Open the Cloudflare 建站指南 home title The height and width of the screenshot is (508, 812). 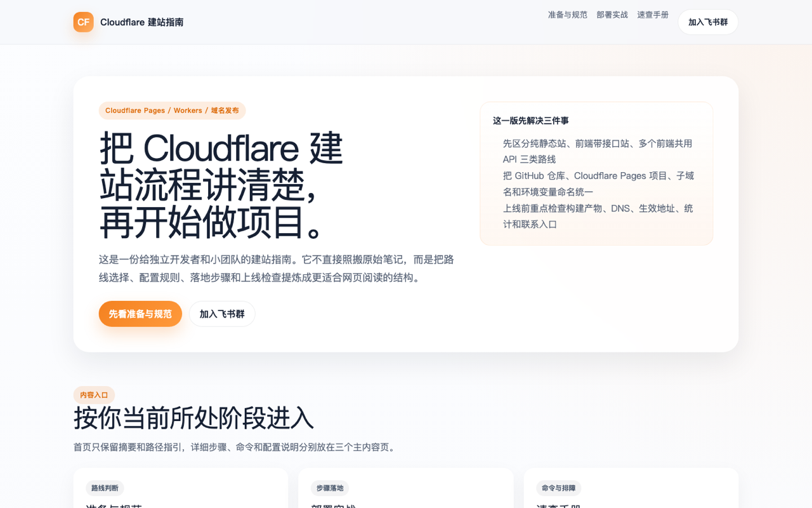point(141,22)
